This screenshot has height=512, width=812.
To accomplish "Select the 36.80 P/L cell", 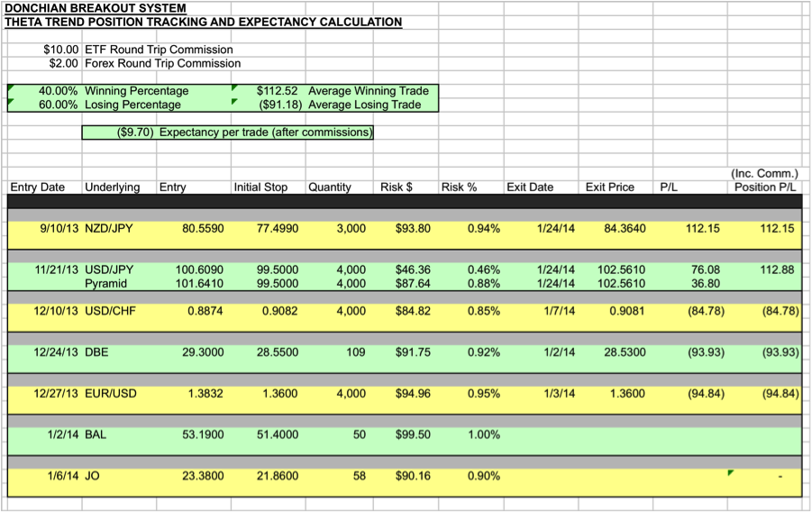I will click(706, 283).
